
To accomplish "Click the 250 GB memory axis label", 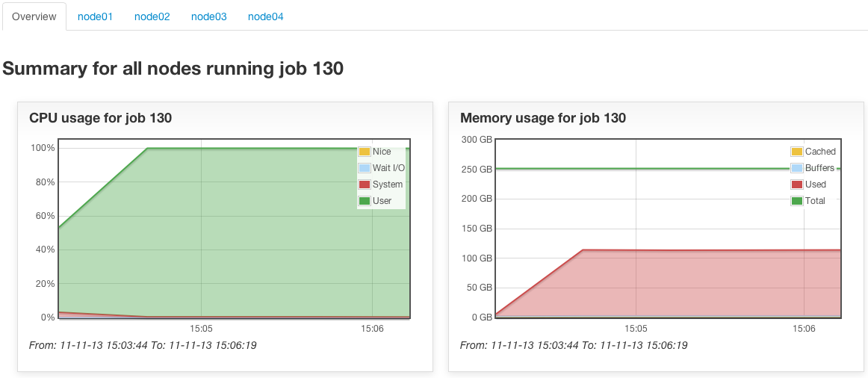I will pos(476,170).
